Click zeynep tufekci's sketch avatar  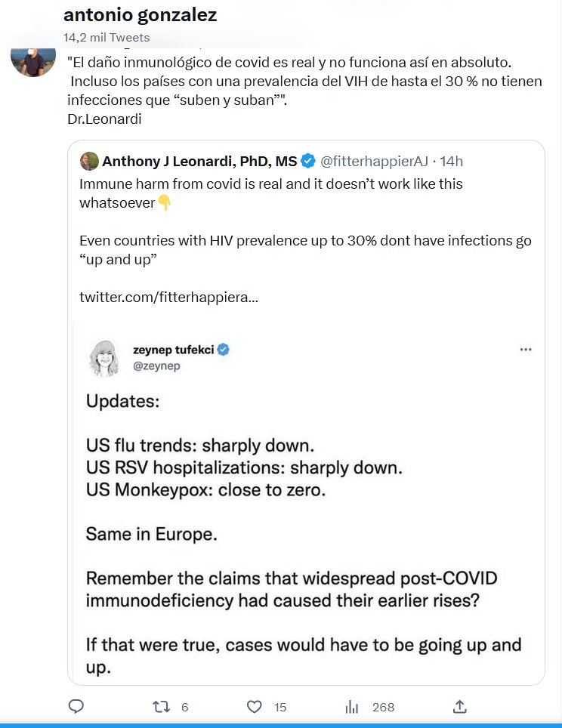(104, 357)
